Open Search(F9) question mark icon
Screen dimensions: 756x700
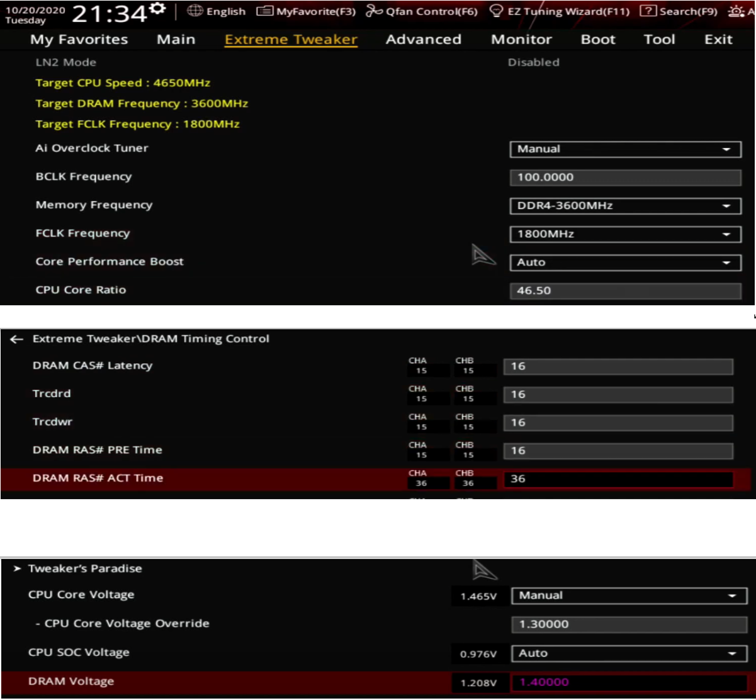click(x=648, y=11)
